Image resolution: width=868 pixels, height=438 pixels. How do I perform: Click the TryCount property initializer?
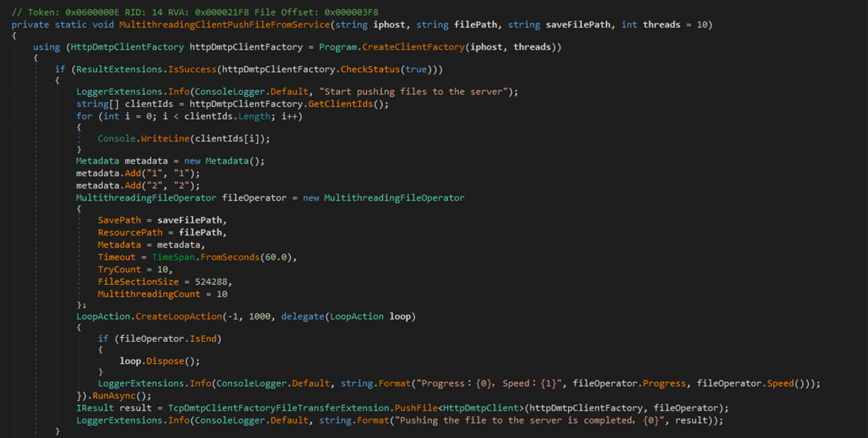point(119,269)
